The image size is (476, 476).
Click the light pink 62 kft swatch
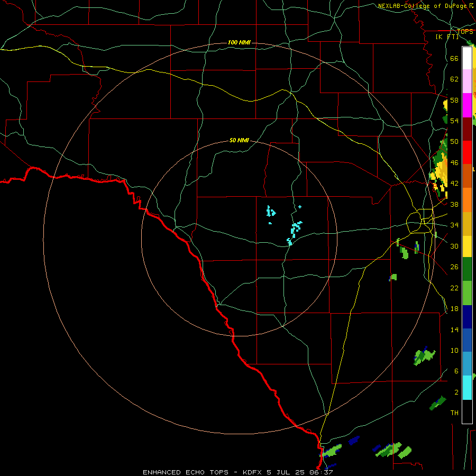tap(467, 81)
